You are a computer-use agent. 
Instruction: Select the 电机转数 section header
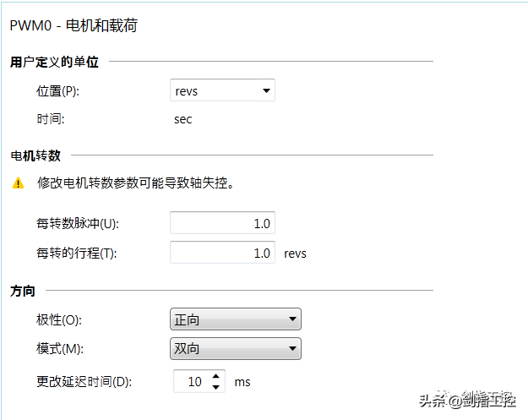click(35, 155)
